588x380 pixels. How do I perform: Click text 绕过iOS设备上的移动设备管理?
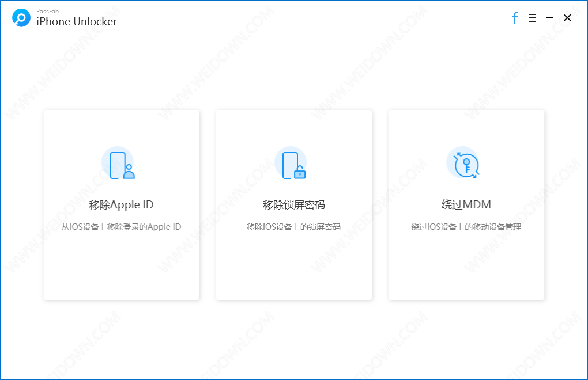pyautogui.click(x=466, y=227)
